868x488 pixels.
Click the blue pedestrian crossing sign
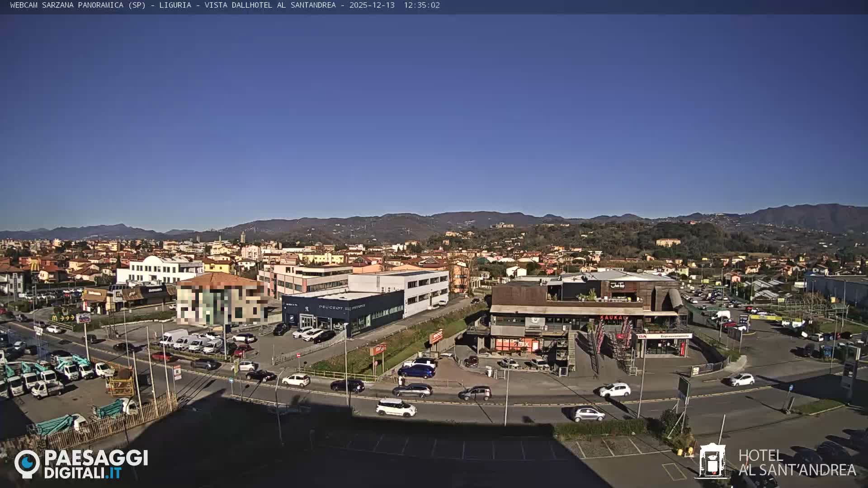[792, 387]
